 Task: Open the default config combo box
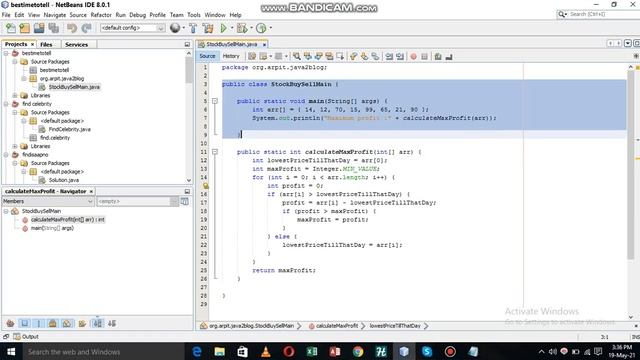pyautogui.click(x=132, y=28)
